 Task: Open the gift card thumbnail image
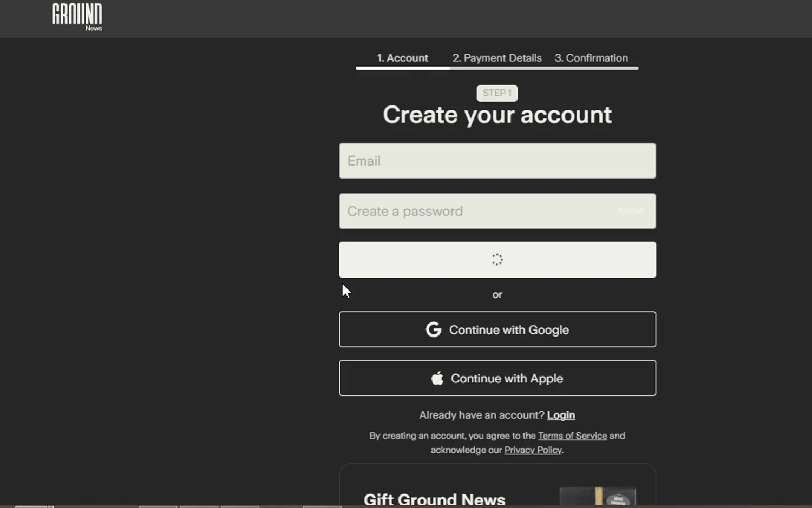pos(598,497)
